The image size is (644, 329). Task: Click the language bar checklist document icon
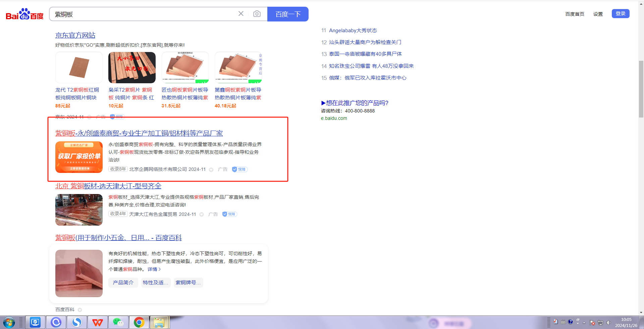(x=556, y=322)
